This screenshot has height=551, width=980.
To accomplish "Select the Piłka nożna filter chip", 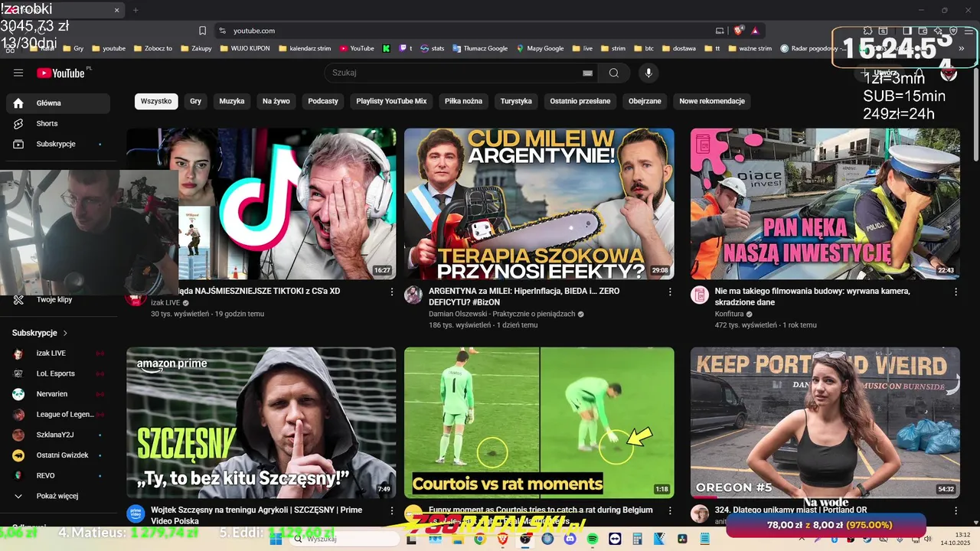I will coord(464,101).
